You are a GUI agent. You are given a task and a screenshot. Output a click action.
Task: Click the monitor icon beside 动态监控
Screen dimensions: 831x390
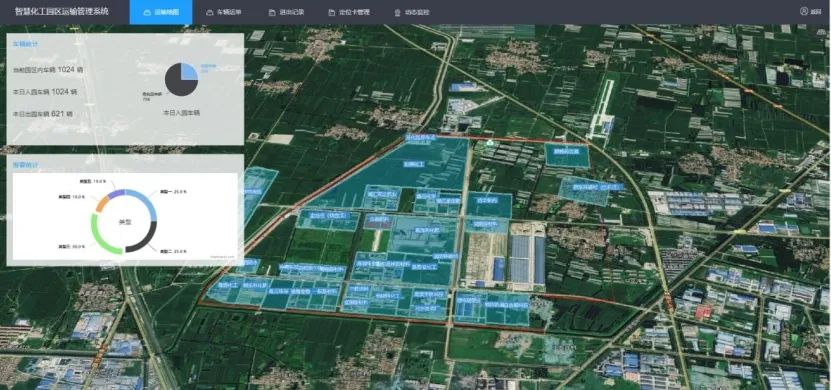pyautogui.click(x=397, y=12)
